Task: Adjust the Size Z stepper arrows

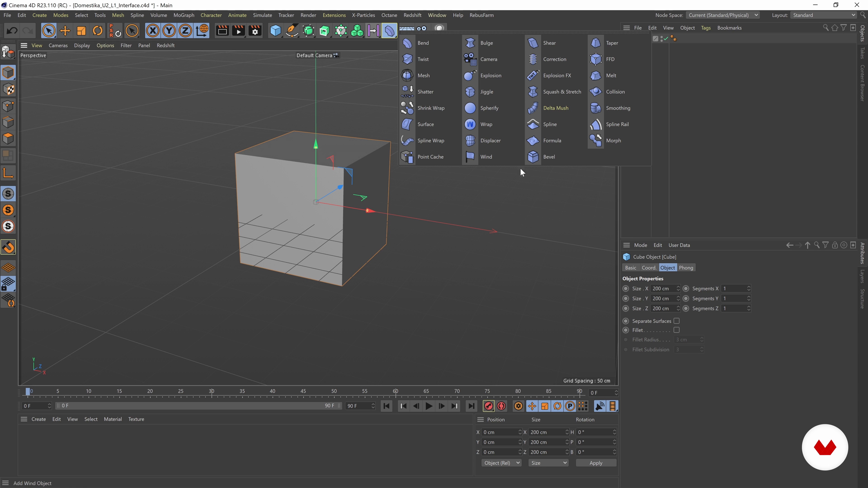Action: tap(678, 308)
